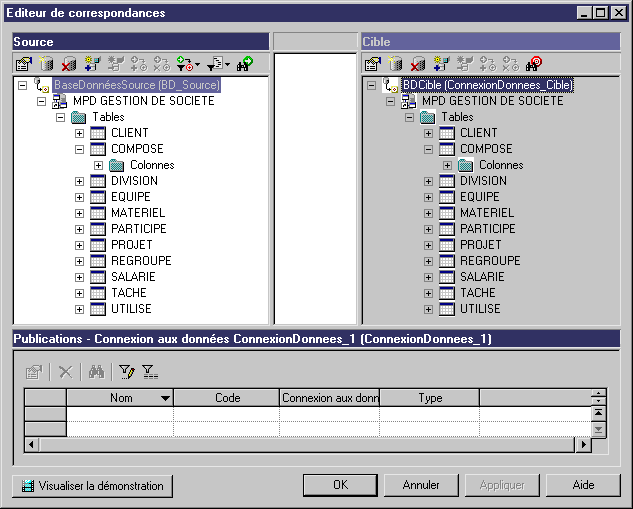Click right arrow of horizontal grid scrollbar
This screenshot has height=509, width=633.
583,445
